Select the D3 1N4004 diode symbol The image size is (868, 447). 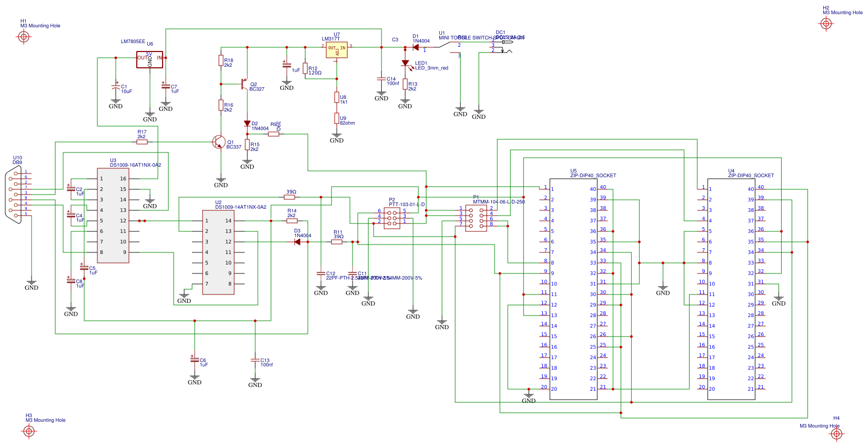tap(297, 242)
